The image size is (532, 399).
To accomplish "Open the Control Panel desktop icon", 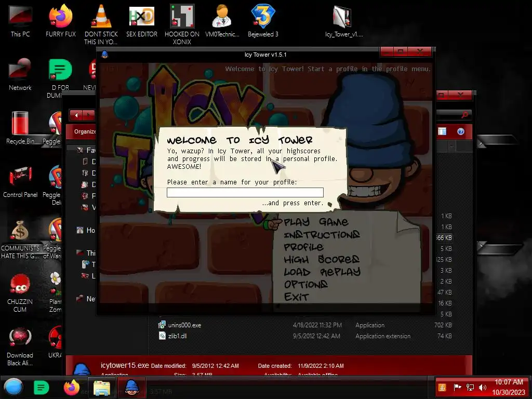I will tap(20, 181).
